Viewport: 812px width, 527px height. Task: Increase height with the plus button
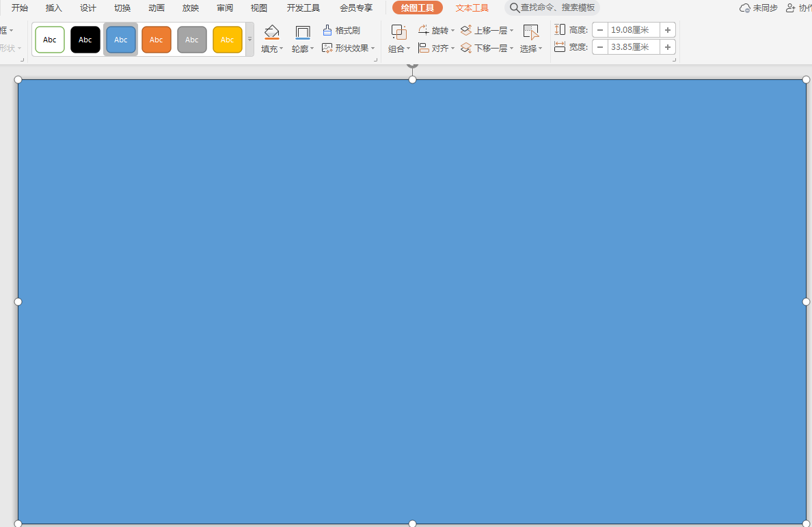point(668,30)
